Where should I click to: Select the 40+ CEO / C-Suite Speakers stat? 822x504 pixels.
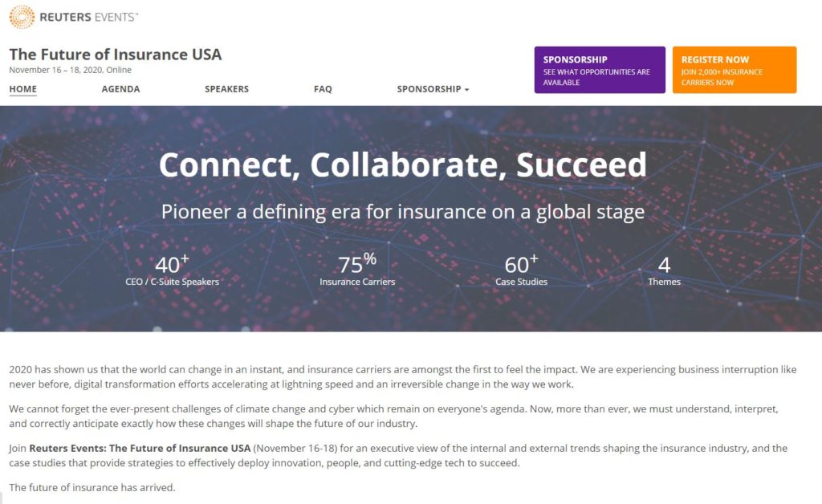tap(172, 270)
